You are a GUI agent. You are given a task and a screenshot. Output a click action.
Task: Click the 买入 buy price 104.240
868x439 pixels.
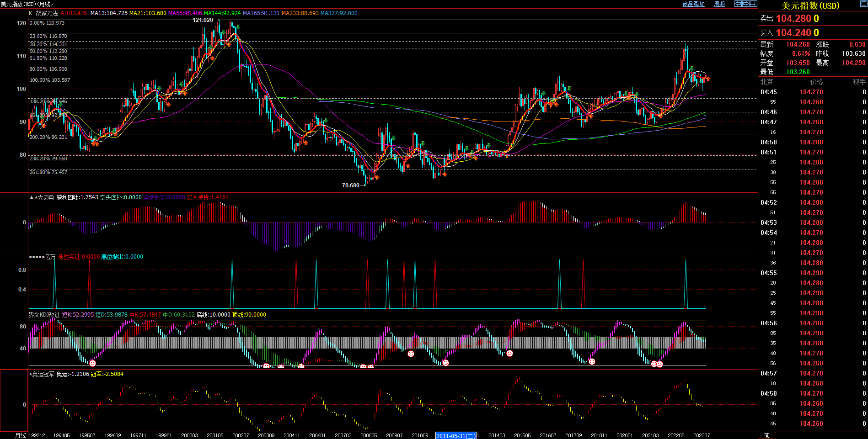[793, 33]
